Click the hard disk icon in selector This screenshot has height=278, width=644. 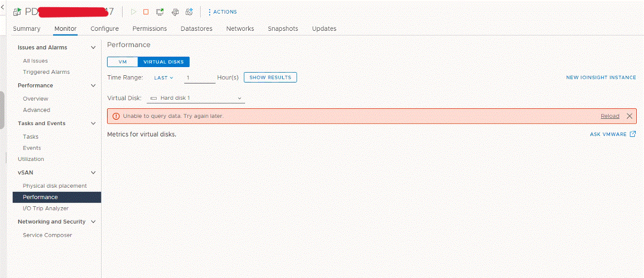153,98
